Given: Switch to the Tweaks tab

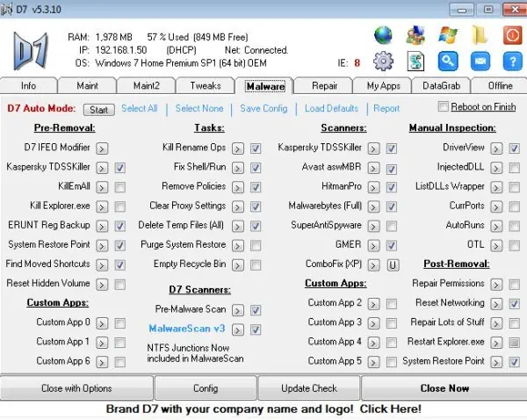Looking at the screenshot, I should click(206, 86).
